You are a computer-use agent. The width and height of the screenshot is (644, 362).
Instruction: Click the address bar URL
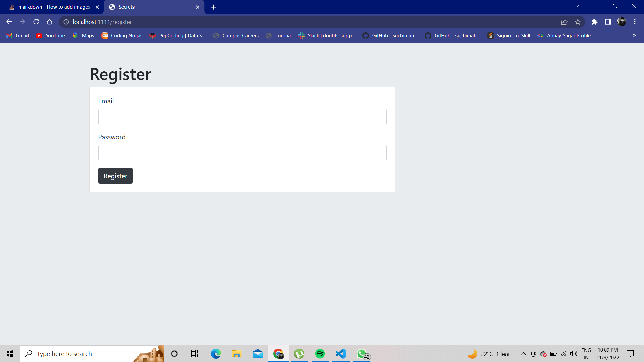coord(103,22)
